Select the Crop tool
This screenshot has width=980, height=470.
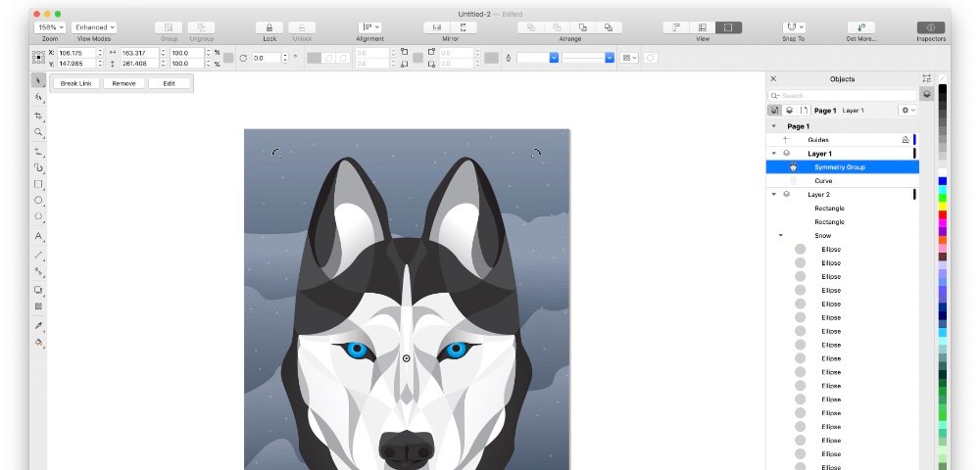[39, 116]
